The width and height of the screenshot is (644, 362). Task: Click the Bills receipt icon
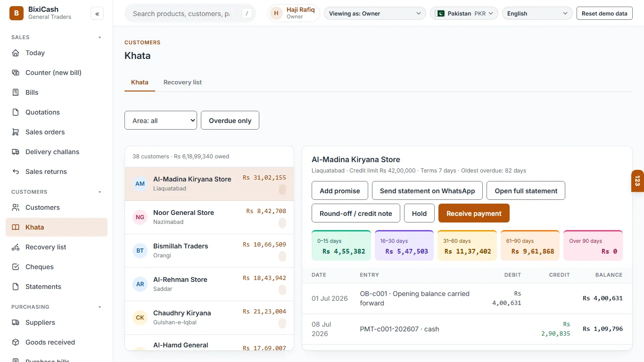coord(16,92)
